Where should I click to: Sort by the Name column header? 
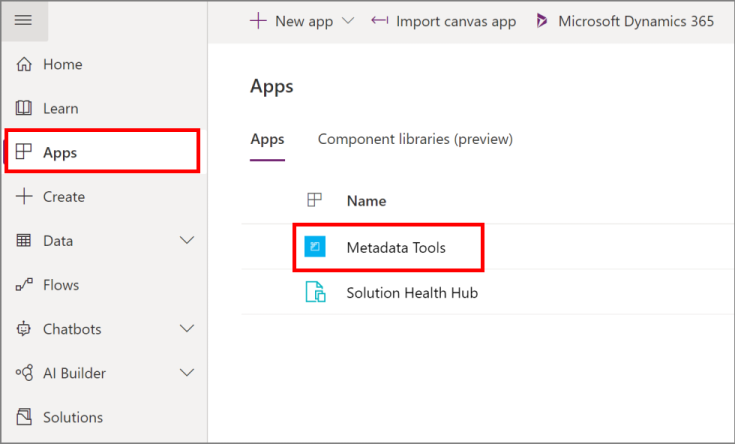coord(366,201)
